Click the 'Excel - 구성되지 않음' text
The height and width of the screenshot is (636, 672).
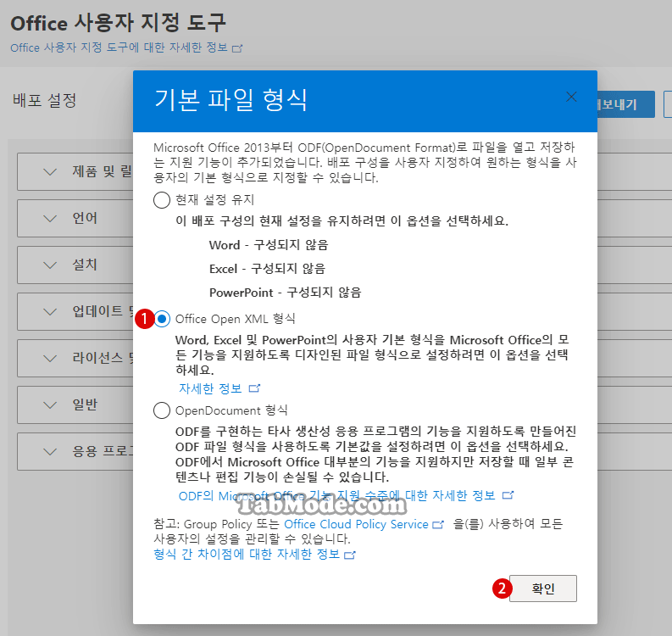point(267,269)
